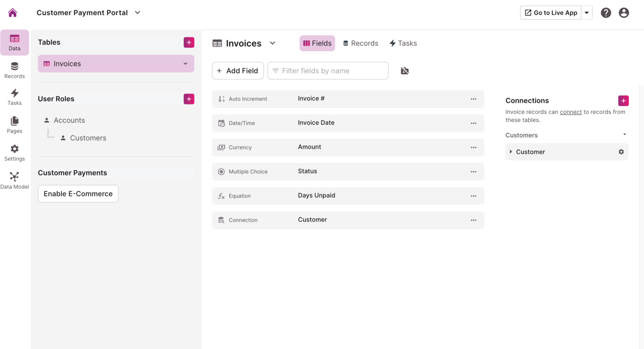The width and height of the screenshot is (644, 349).
Task: Expand the Invoices table title dropdown
Action: click(x=272, y=43)
